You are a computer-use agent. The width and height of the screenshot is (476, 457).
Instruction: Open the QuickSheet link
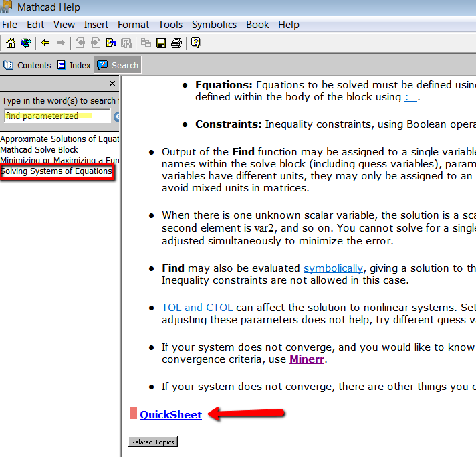point(170,414)
